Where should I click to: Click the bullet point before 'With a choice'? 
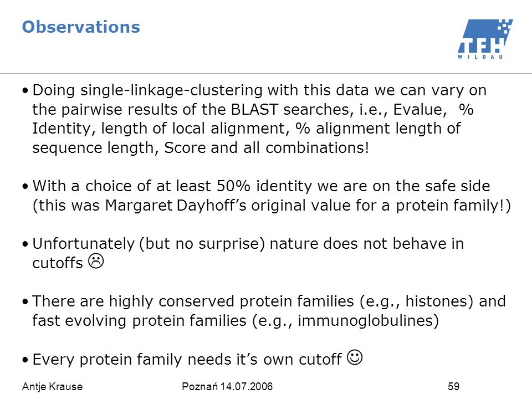tap(25, 186)
